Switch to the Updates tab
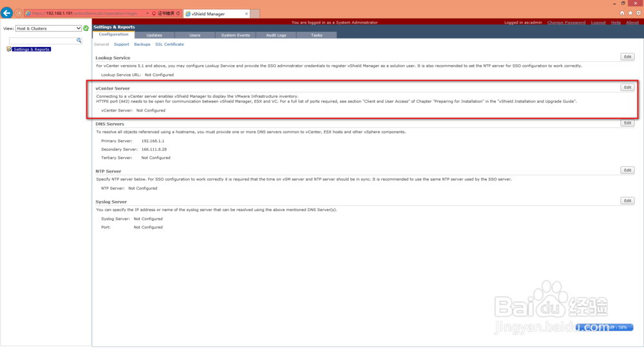The image size is (644, 349). point(155,35)
